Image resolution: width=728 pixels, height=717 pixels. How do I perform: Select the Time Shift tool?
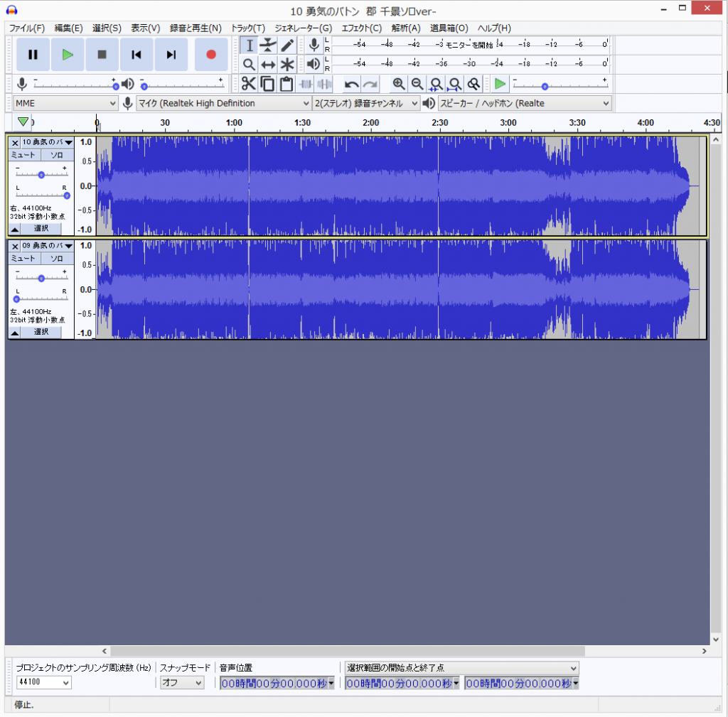pos(268,65)
